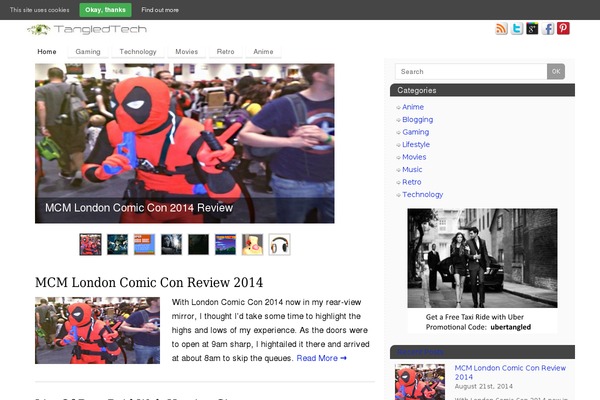Open the Facebook social icon
Viewport: 600px width, 400px height.
[548, 29]
